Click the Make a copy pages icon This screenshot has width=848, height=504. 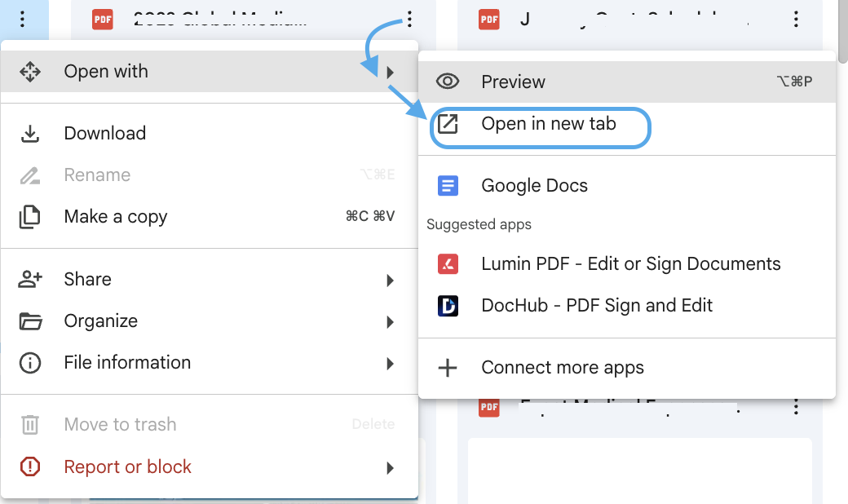click(29, 217)
